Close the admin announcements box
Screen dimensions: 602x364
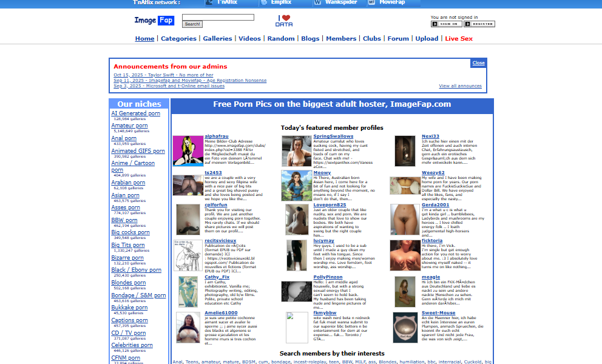pos(478,63)
